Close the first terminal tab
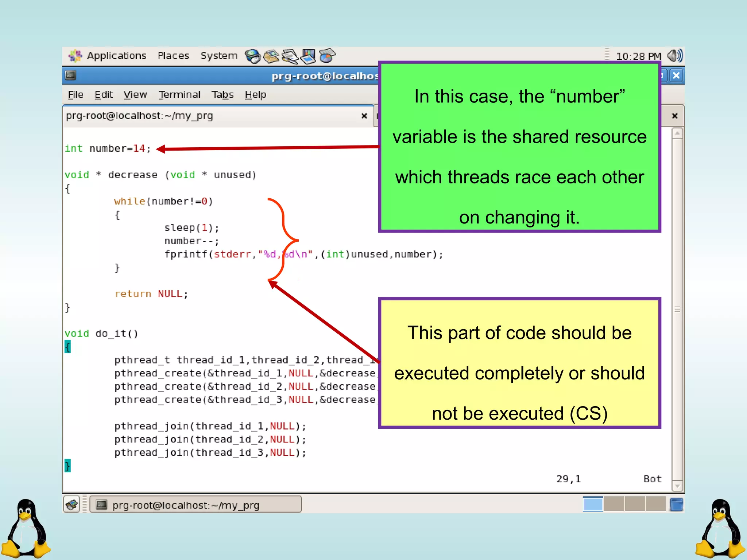 (364, 116)
